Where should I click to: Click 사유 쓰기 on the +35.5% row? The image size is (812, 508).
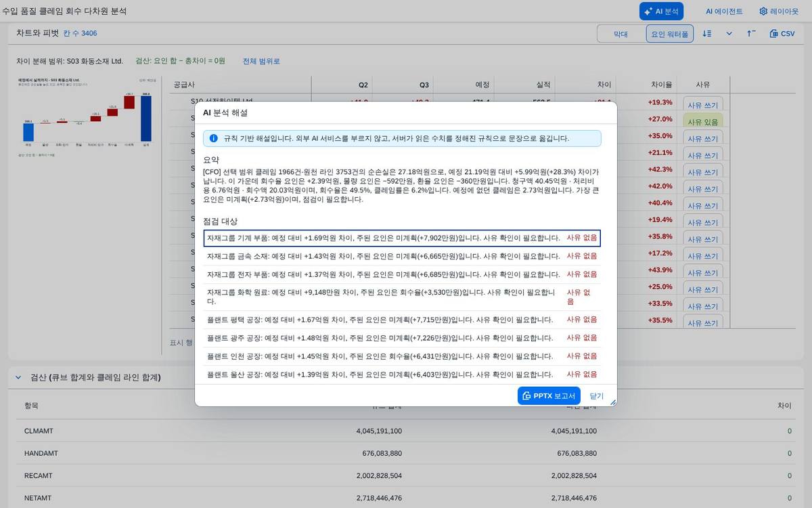point(703,323)
